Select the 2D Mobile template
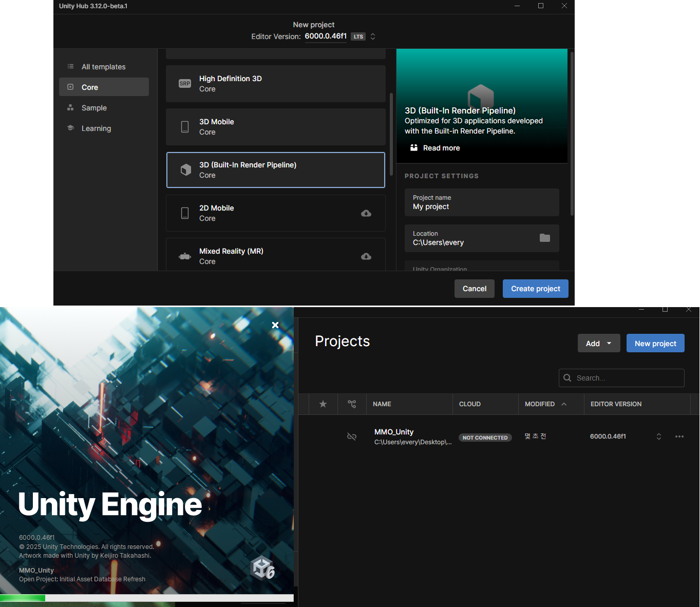Viewport: 700px width, 607px height. pyautogui.click(x=275, y=213)
